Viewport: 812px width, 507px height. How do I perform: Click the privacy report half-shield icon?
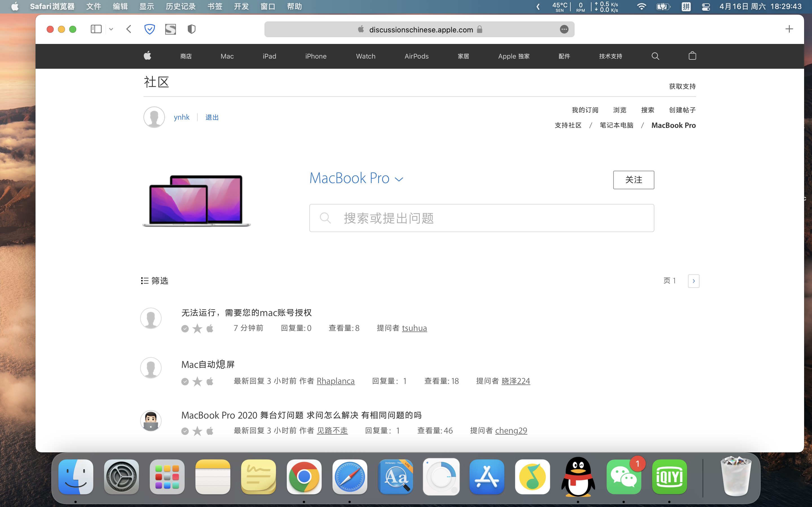coord(191,29)
